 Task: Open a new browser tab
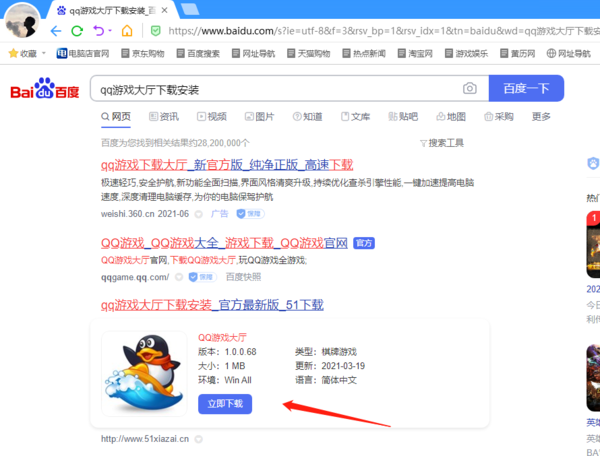click(x=190, y=9)
